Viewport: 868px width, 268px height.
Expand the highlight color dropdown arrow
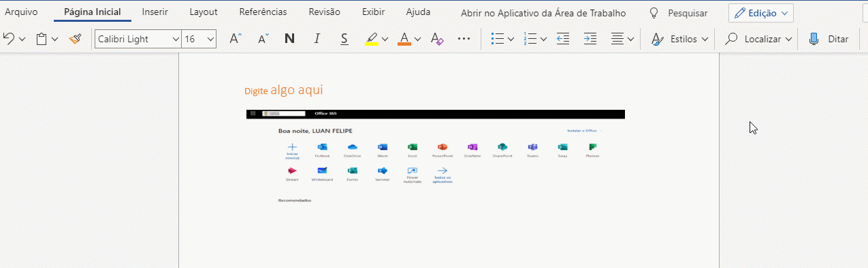click(x=385, y=40)
